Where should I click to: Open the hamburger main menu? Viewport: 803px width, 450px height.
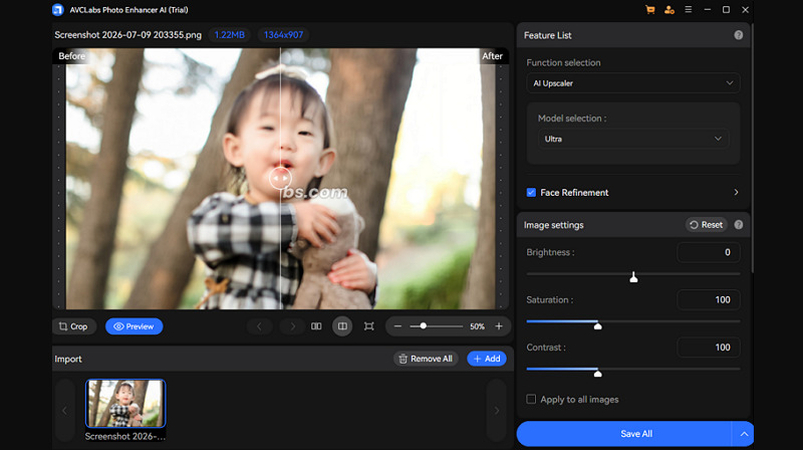tap(688, 10)
